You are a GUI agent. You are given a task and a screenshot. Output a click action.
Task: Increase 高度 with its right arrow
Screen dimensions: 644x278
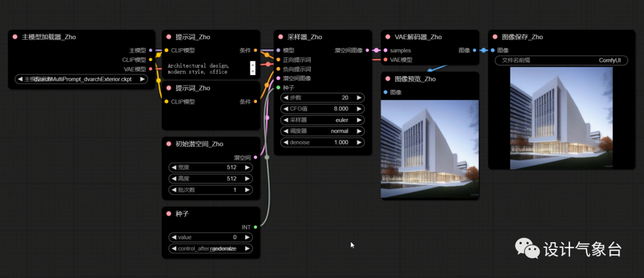[x=247, y=179]
